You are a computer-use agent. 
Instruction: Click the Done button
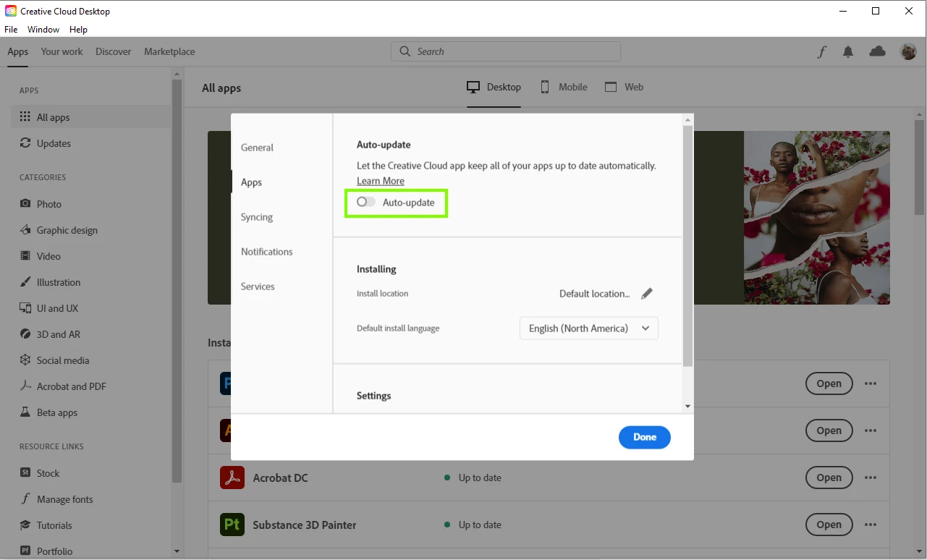645,437
